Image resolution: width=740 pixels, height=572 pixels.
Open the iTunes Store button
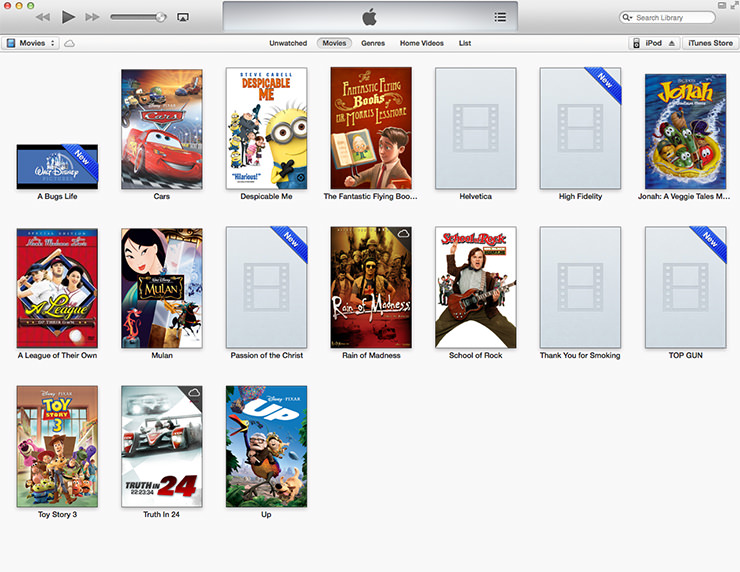click(710, 43)
